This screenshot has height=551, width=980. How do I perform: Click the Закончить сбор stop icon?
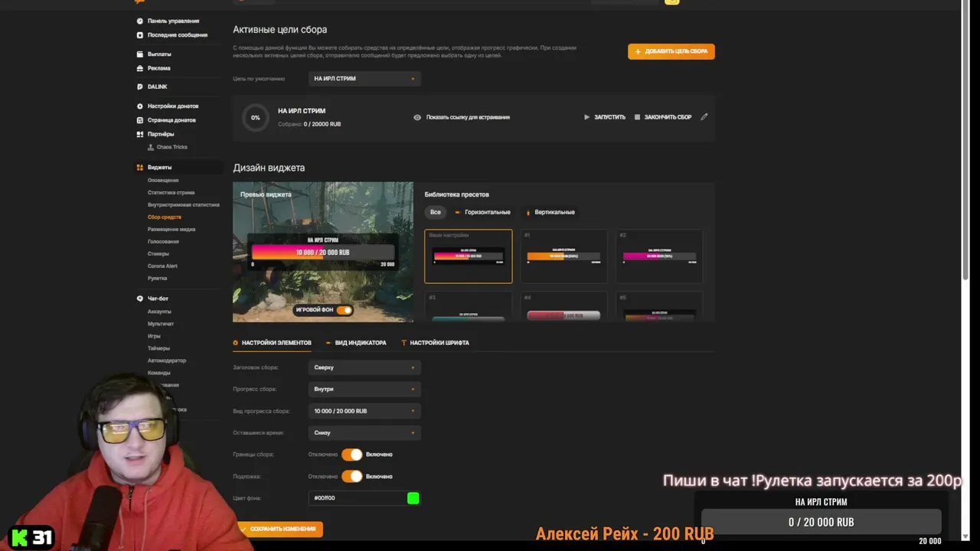pyautogui.click(x=637, y=117)
